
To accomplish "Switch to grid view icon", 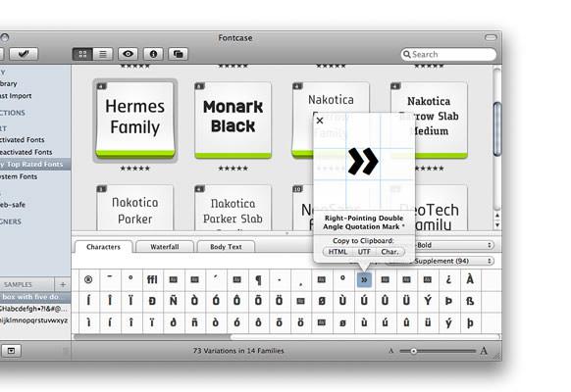I will tap(82, 54).
